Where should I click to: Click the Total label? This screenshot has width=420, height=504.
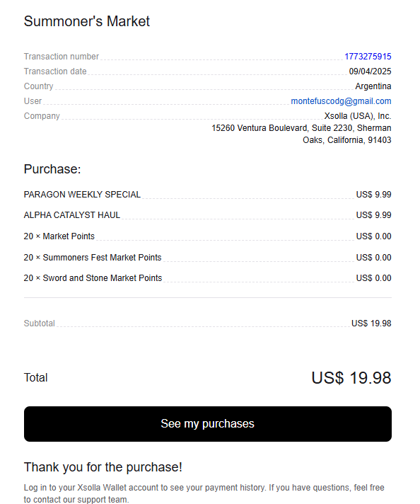pos(35,378)
